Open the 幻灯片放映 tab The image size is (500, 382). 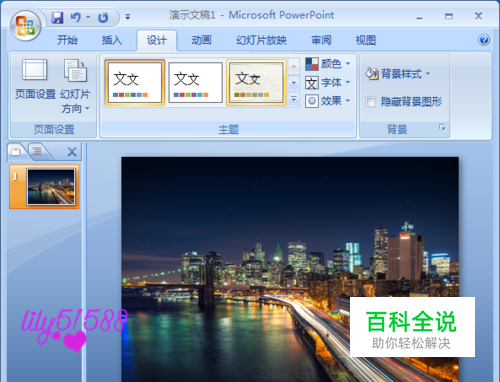(261, 40)
